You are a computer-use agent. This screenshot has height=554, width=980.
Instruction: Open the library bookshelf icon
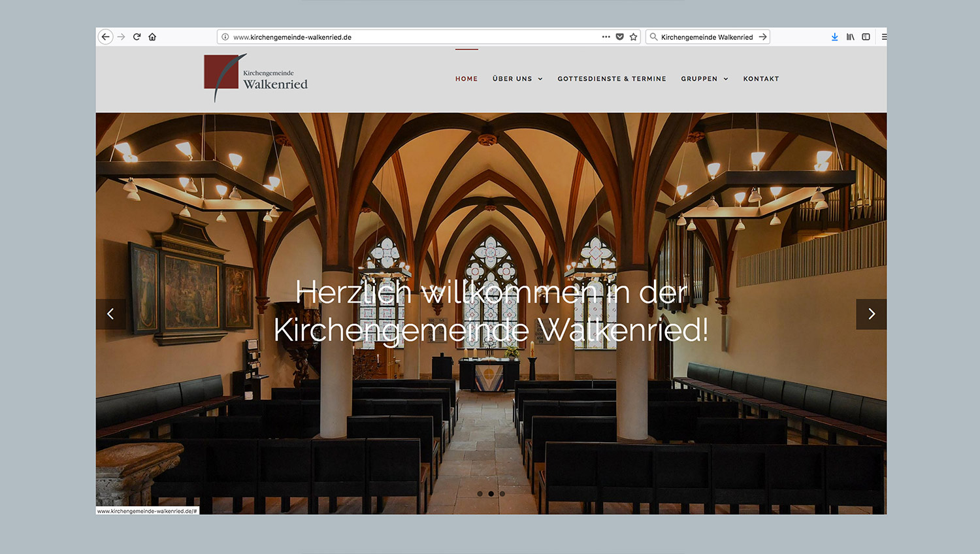pyautogui.click(x=850, y=37)
